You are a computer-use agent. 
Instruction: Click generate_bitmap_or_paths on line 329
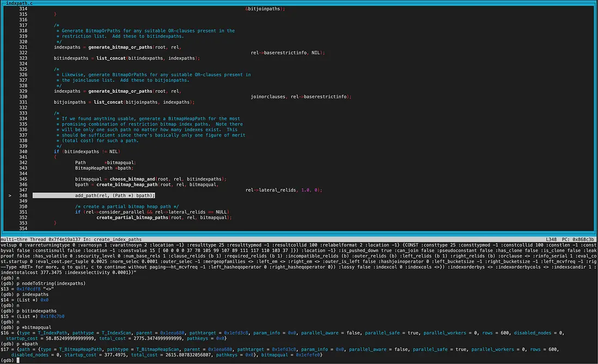tap(120, 91)
